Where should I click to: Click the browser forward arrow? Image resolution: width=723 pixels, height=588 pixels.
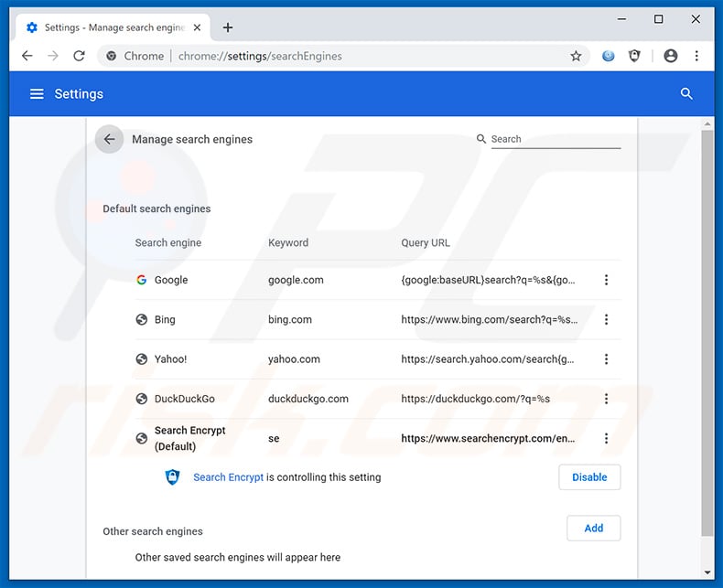click(x=53, y=56)
